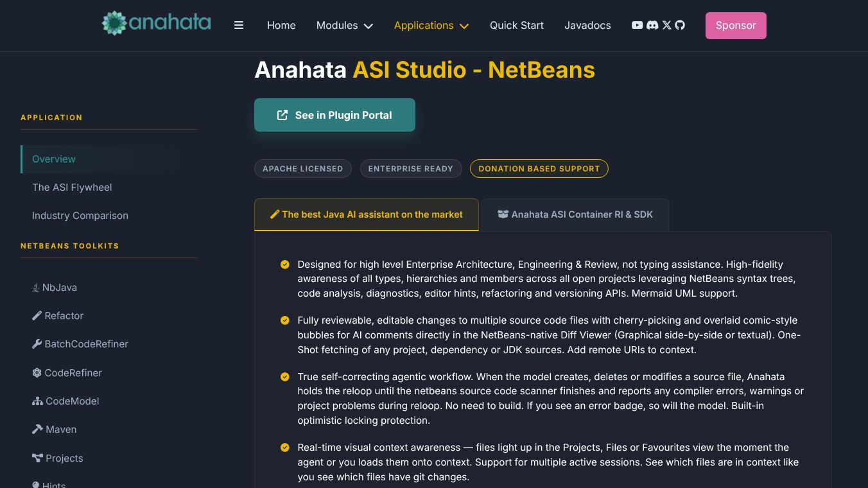This screenshot has height=488, width=868.
Task: Open the NbJava toolkit link
Action: (55, 288)
